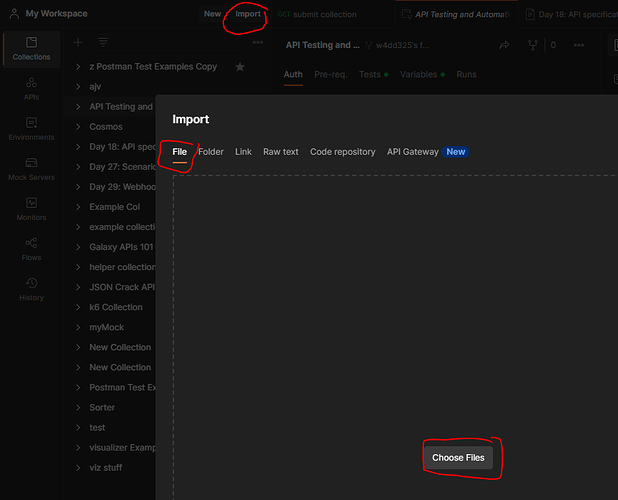This screenshot has height=500, width=618.
Task: Switch to the submit collection request tab
Action: (x=317, y=15)
